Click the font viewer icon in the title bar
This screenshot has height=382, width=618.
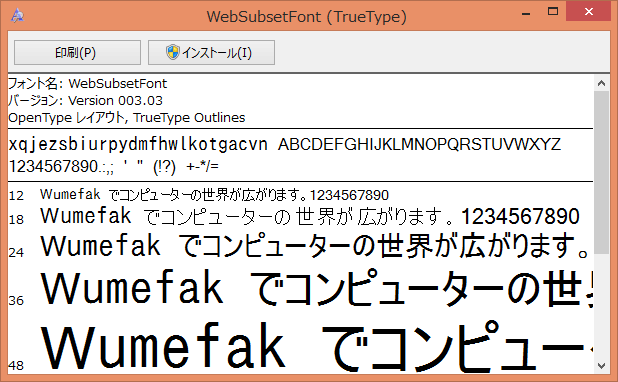(17, 16)
